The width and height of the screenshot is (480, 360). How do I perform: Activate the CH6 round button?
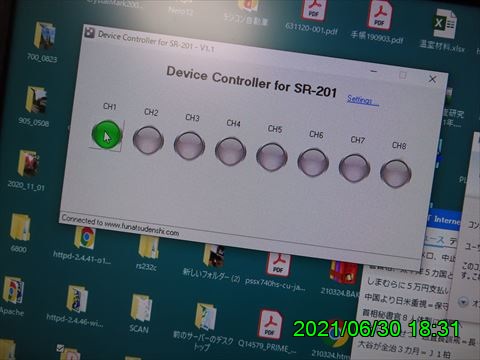click(x=313, y=163)
